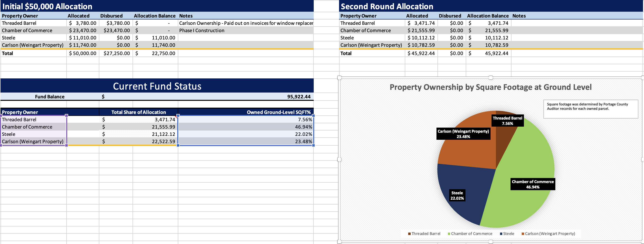Select the initial Total $50,000.00 cell
This screenshot has width=644, height=244.
click(x=83, y=53)
